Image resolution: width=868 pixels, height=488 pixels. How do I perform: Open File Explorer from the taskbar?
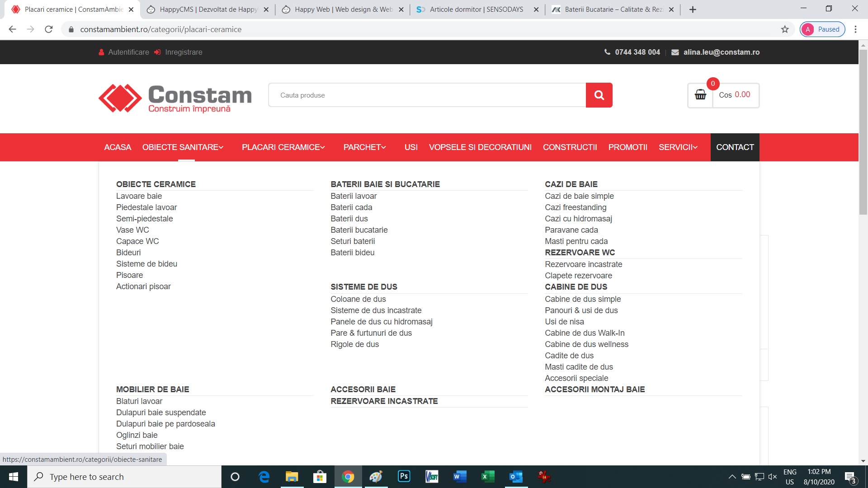292,477
